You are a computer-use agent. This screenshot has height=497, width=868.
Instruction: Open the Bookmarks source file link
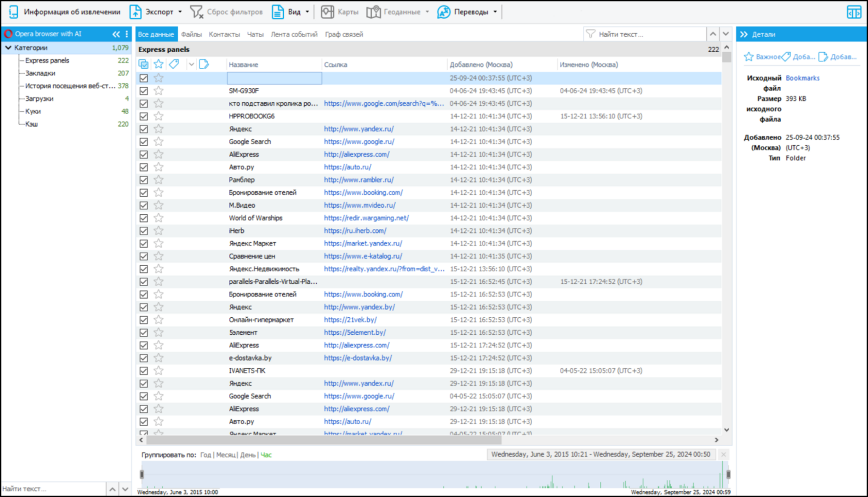tap(802, 78)
